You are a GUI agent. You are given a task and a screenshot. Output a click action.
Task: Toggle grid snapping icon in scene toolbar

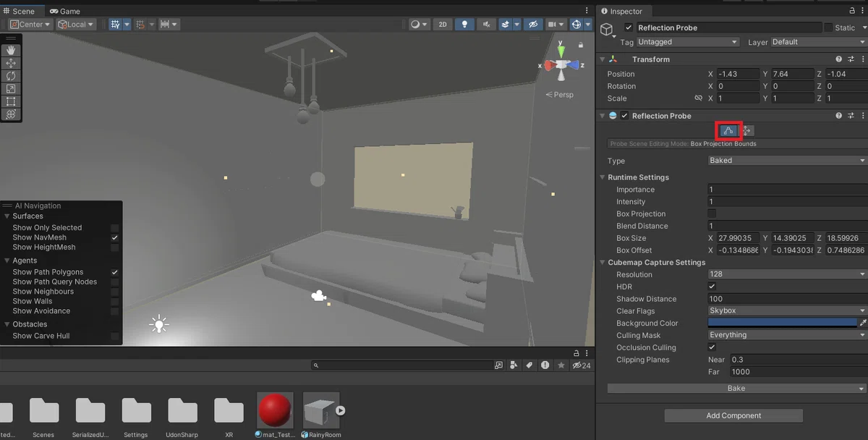point(115,24)
